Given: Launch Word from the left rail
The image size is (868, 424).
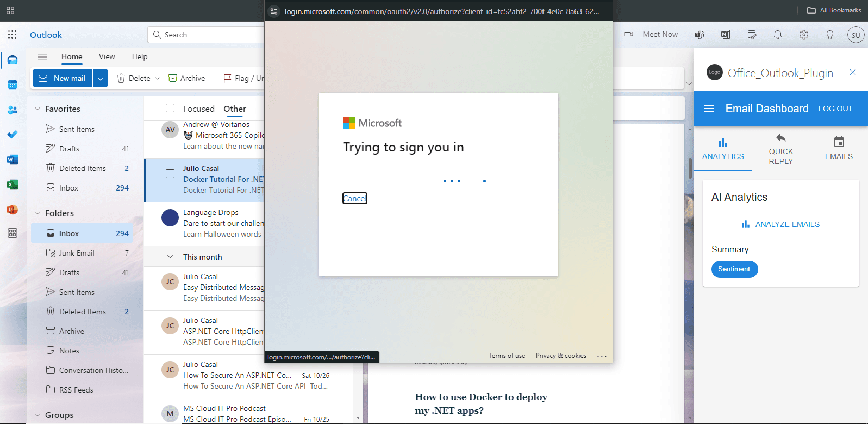Looking at the screenshot, I should pyautogui.click(x=13, y=160).
